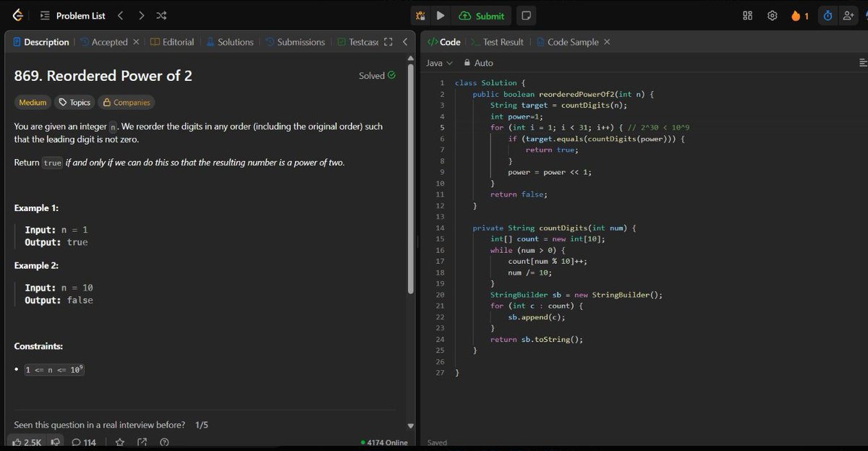868x451 pixels.
Task: Open the Solutions tab
Action: 229,42
